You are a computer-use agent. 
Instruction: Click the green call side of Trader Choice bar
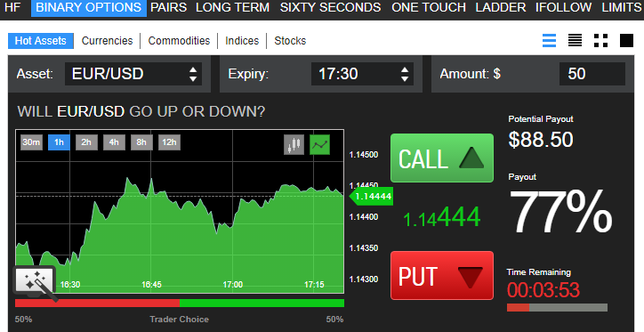262,303
